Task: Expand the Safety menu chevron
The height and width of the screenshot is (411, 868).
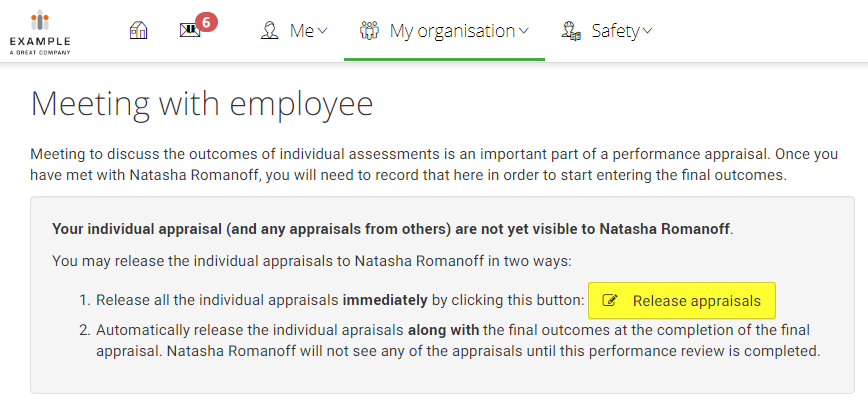Action: pos(647,30)
